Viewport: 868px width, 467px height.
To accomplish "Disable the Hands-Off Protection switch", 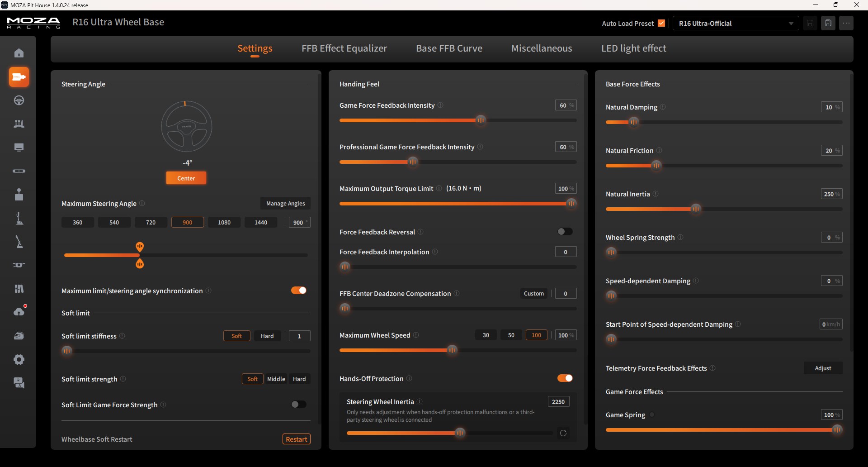I will coord(565,378).
